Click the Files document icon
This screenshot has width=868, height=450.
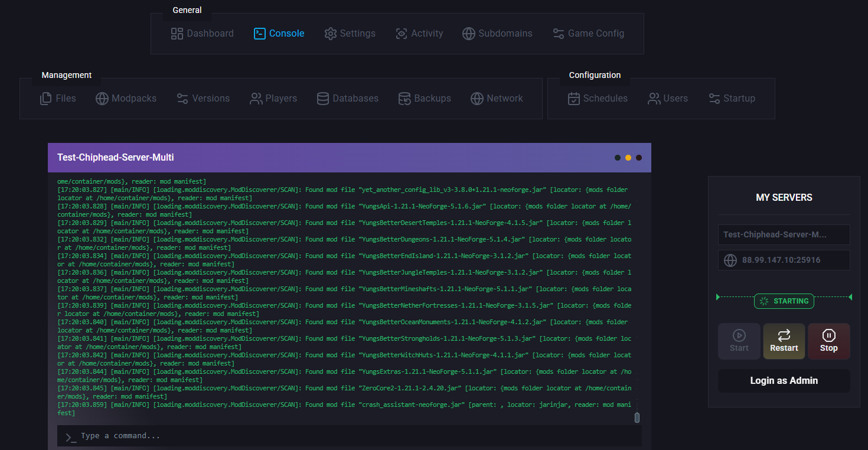coord(45,99)
